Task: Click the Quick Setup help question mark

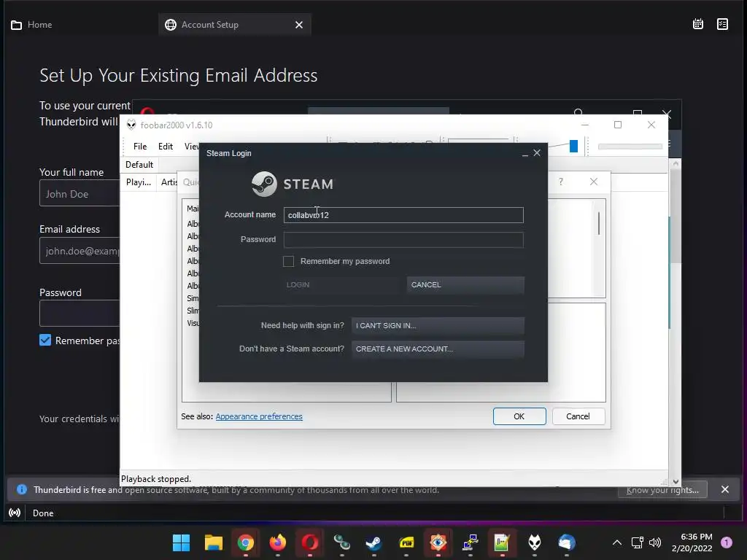Action: tap(561, 182)
